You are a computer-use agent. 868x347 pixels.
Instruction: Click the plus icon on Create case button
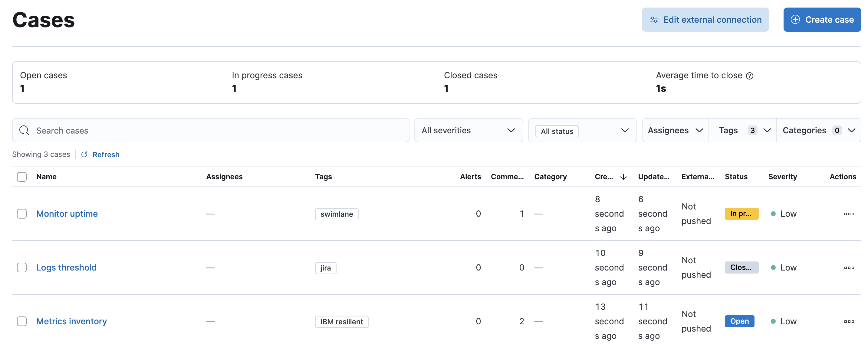[796, 20]
